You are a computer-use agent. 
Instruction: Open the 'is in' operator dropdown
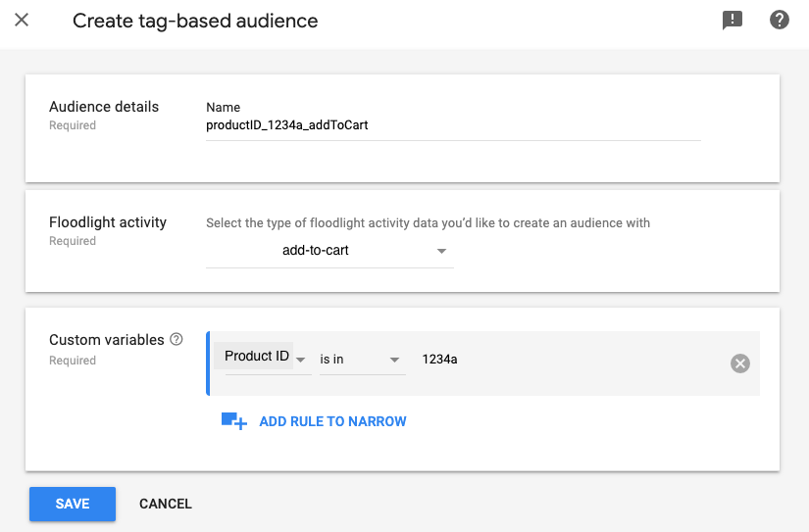tap(362, 360)
